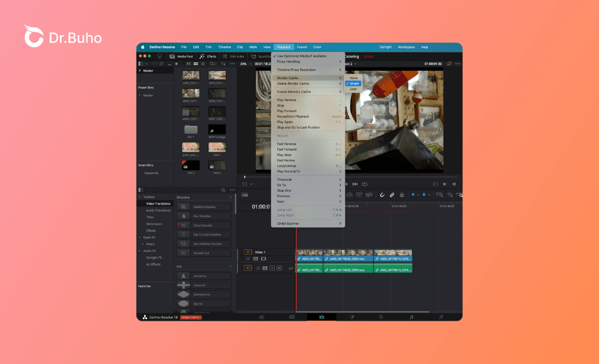This screenshot has height=364, width=599.
Task: Open the Fusion menu in menu bar
Action: (x=302, y=47)
